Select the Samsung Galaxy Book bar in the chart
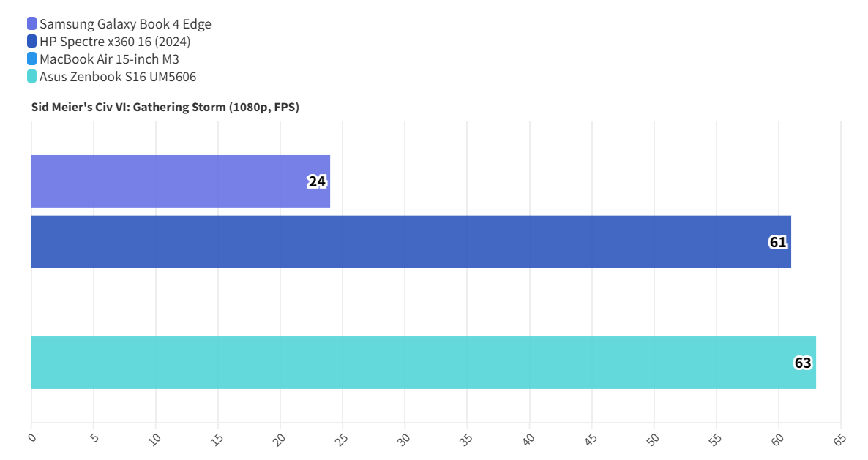The image size is (868, 460). [x=168, y=181]
